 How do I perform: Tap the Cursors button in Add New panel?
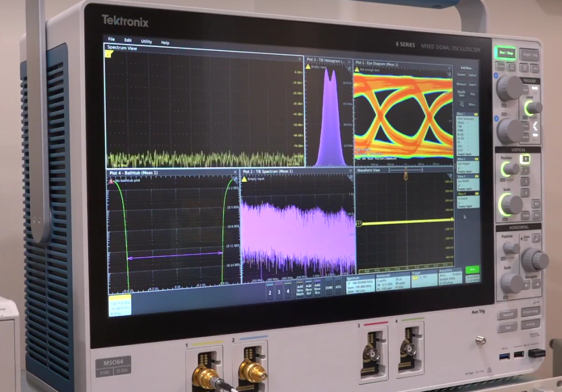[461, 74]
